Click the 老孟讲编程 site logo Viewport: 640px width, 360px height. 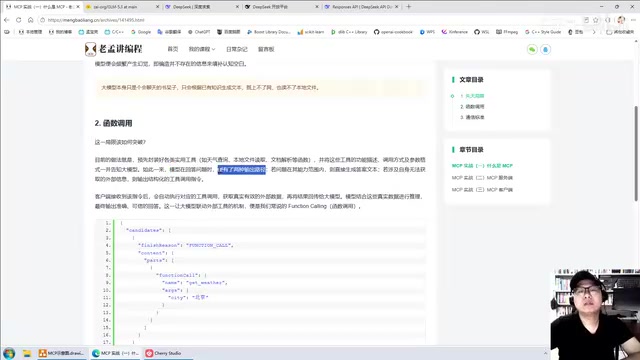coord(113,49)
